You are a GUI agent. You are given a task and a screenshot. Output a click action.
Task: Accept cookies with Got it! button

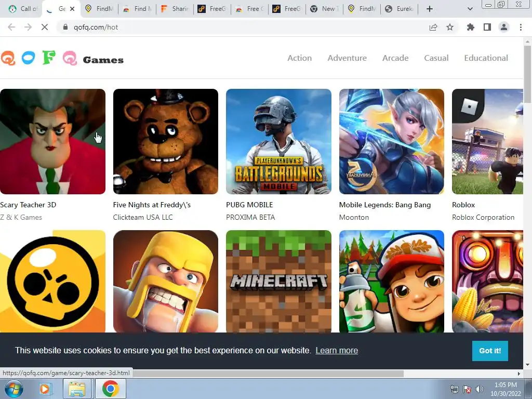pos(490,351)
